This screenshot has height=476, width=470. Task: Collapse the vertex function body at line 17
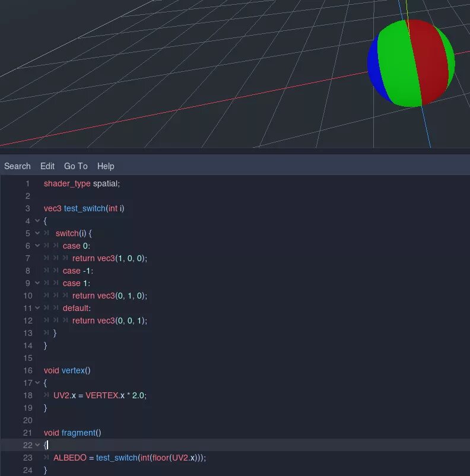(37, 383)
